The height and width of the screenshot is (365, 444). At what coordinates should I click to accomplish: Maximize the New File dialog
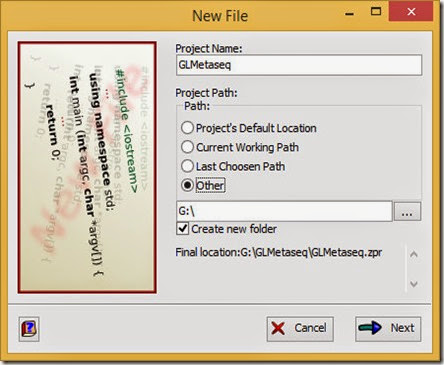pos(376,12)
